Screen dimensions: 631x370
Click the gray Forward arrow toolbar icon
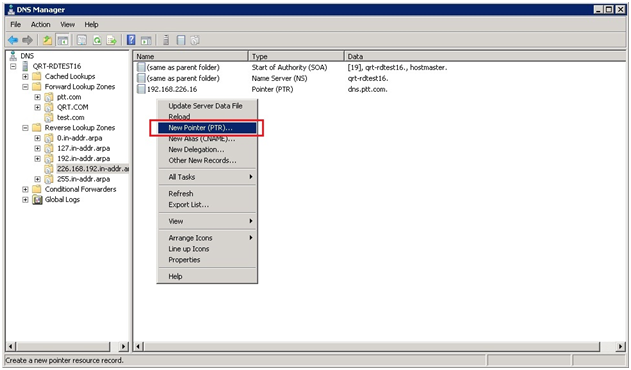coord(27,40)
